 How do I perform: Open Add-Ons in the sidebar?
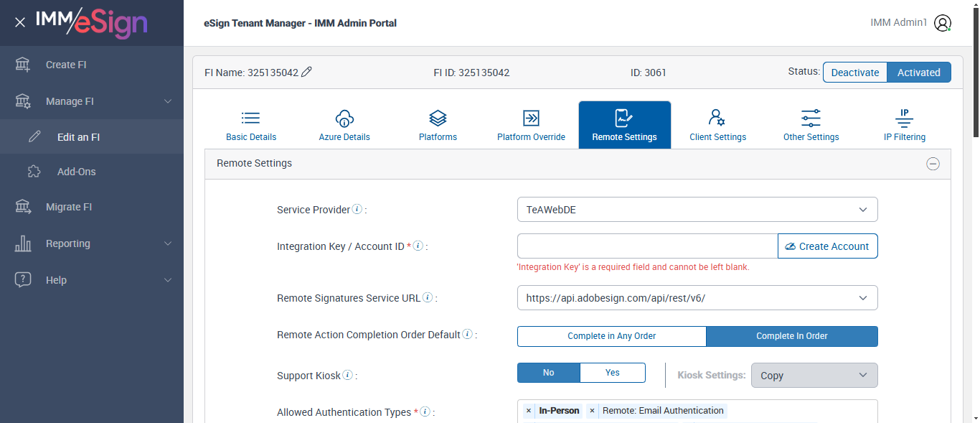coord(76,172)
